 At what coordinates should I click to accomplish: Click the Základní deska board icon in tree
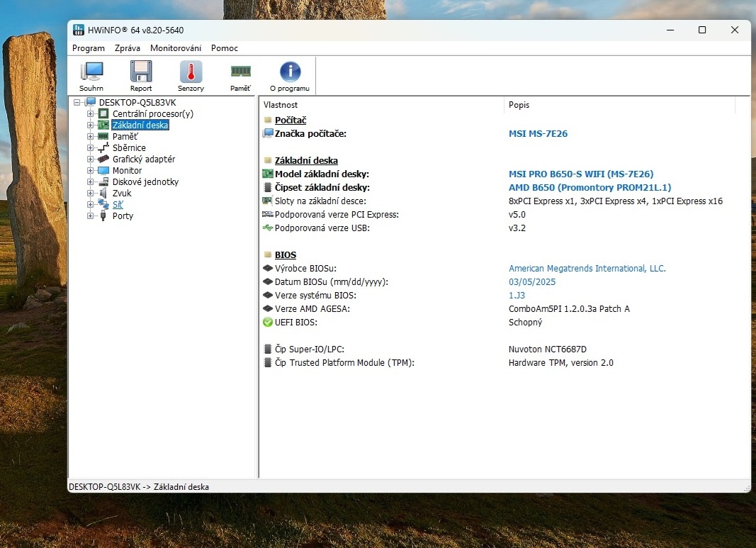pyautogui.click(x=103, y=125)
